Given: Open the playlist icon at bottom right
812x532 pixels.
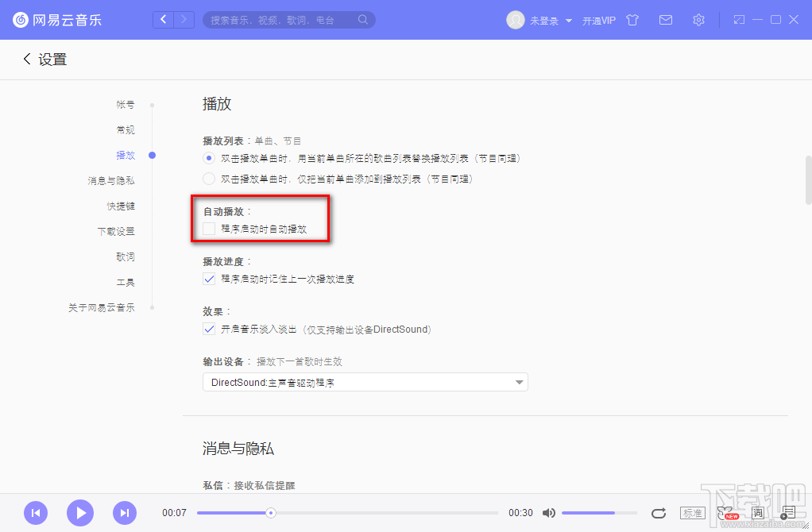Looking at the screenshot, I should [788, 513].
